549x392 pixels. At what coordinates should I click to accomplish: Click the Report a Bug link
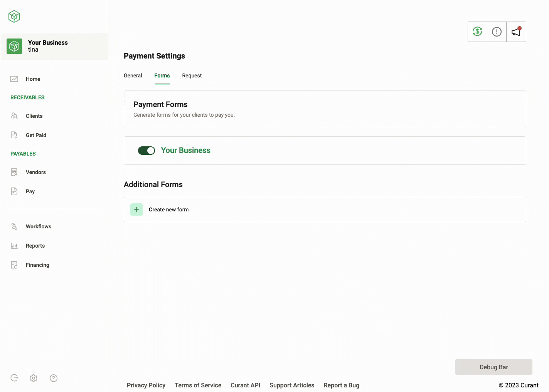(342, 385)
